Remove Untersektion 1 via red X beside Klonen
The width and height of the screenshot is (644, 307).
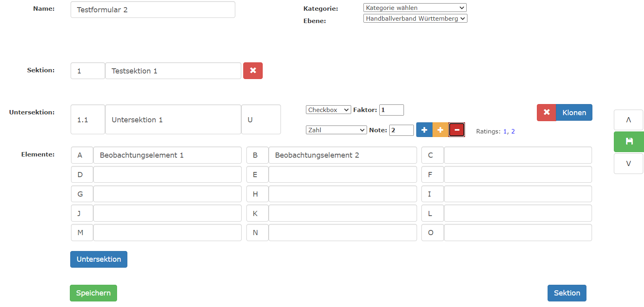coord(546,112)
